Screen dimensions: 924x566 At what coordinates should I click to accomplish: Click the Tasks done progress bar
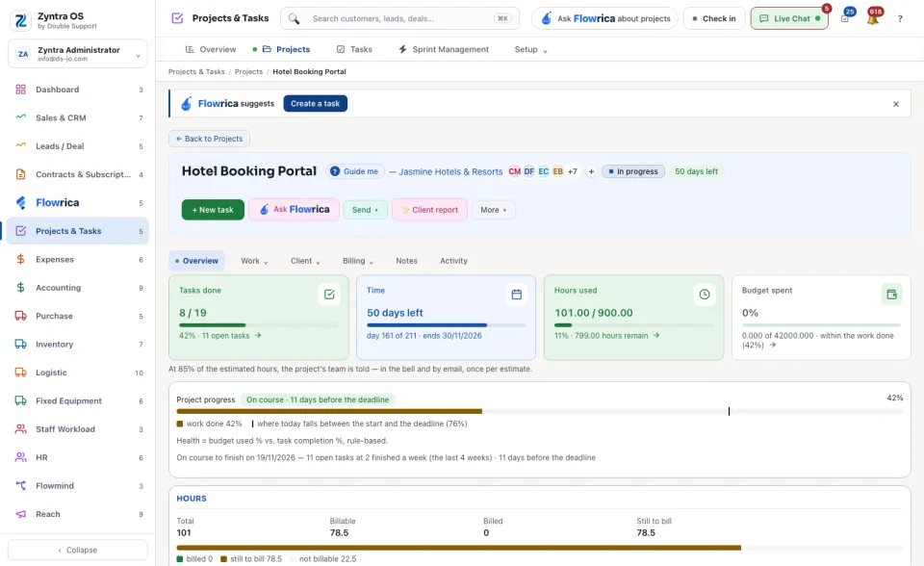(258, 324)
